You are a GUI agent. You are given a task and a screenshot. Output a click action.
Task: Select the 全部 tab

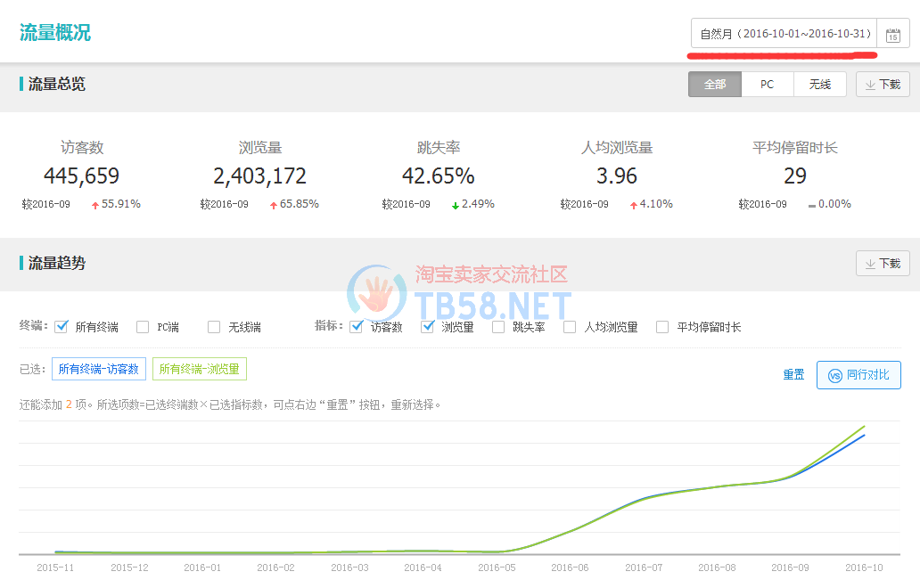point(715,85)
